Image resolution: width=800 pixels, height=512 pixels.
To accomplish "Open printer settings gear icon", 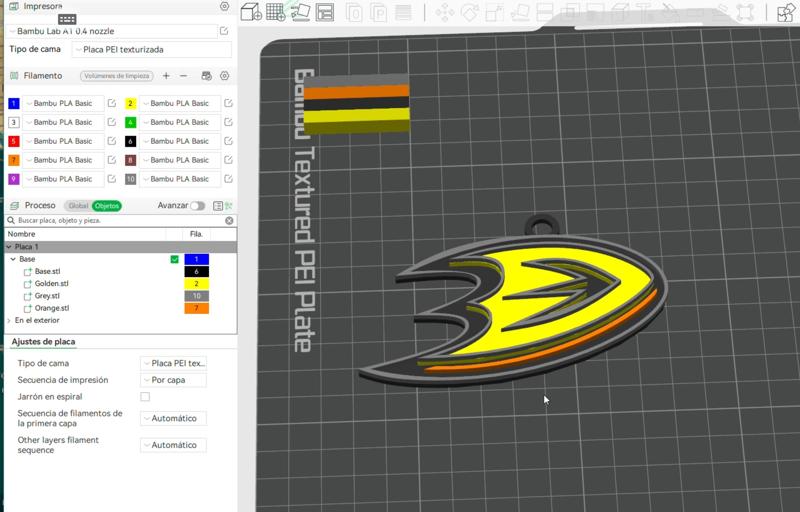I will [224, 6].
